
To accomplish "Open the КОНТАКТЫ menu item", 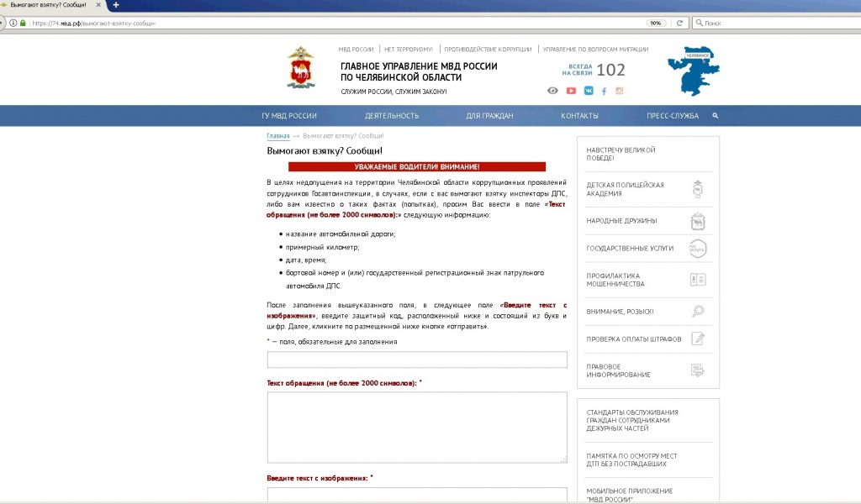I will click(x=579, y=116).
